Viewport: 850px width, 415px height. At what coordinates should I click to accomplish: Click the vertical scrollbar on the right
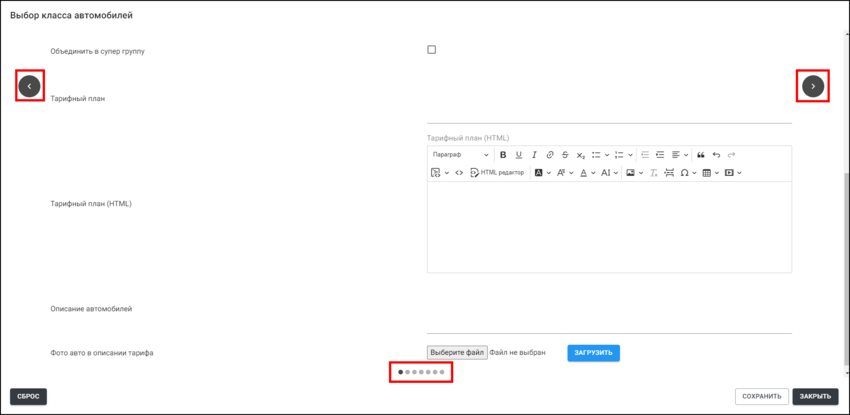pyautogui.click(x=846, y=268)
